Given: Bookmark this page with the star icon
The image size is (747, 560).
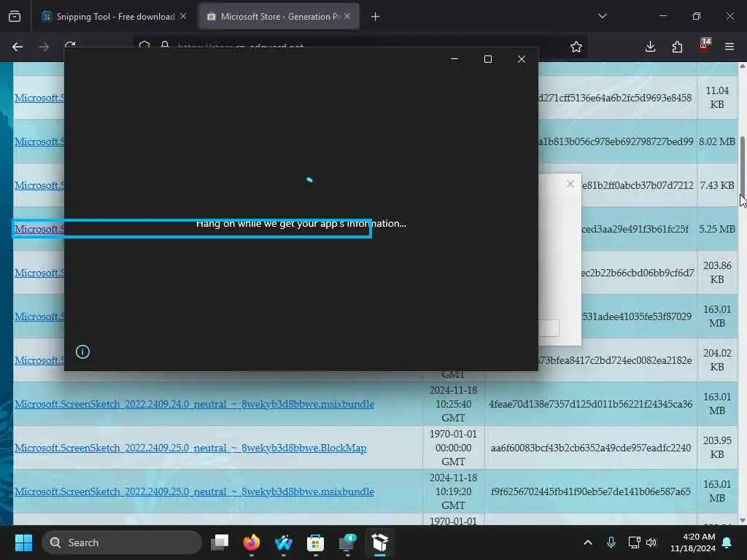Looking at the screenshot, I should (x=576, y=47).
